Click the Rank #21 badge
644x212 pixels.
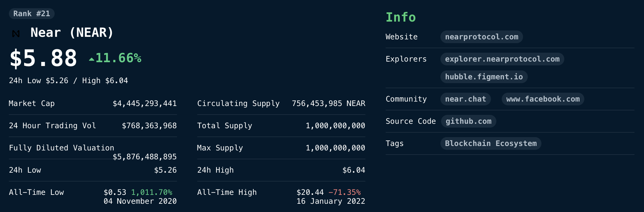(x=31, y=14)
